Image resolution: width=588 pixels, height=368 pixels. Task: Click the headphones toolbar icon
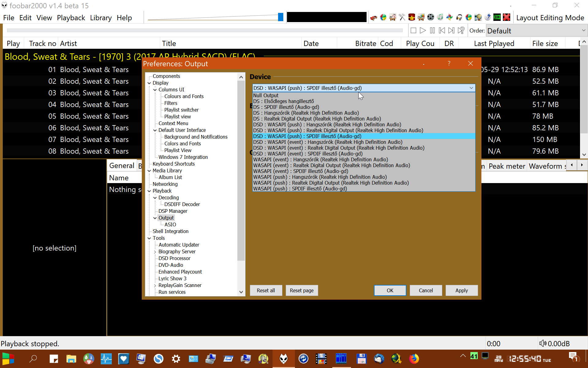coord(459,17)
